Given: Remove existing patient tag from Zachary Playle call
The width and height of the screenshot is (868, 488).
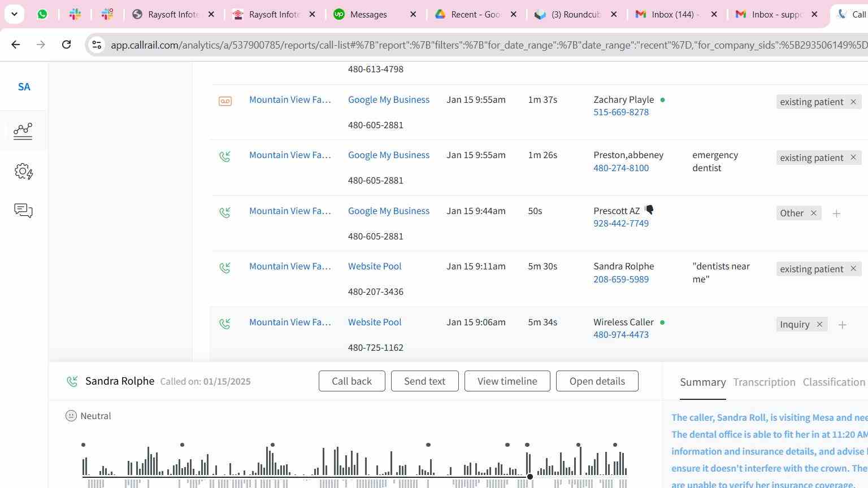Looking at the screenshot, I should click(x=853, y=102).
